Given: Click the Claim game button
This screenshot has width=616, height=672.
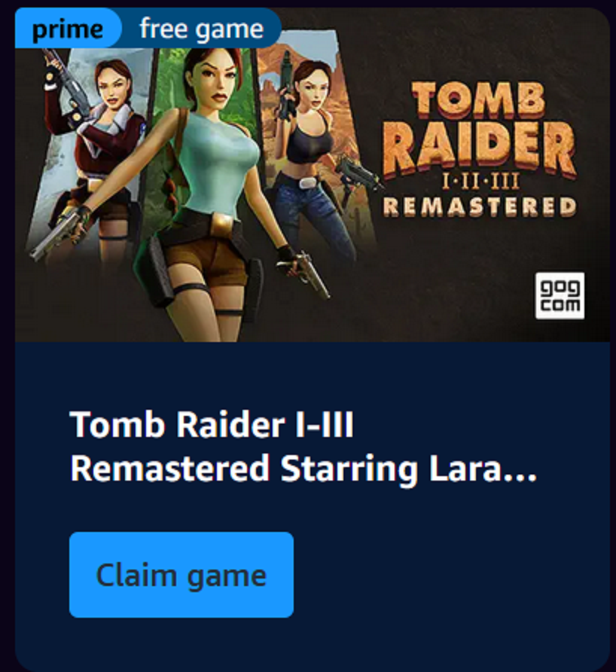Looking at the screenshot, I should pos(181,574).
